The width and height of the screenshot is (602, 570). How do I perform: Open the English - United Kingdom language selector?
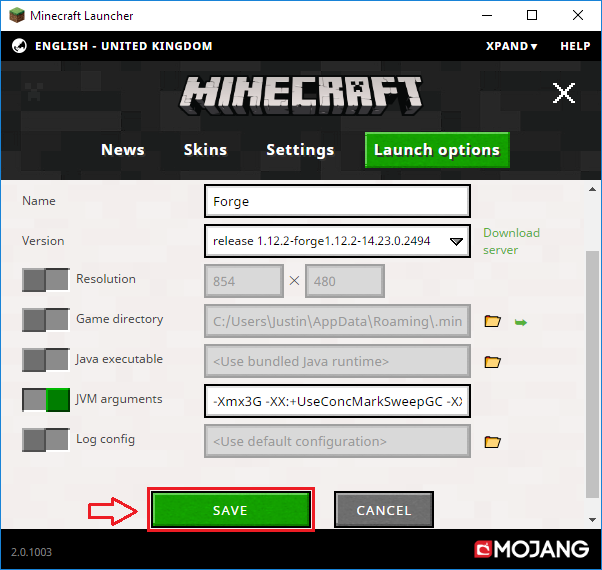click(x=123, y=46)
